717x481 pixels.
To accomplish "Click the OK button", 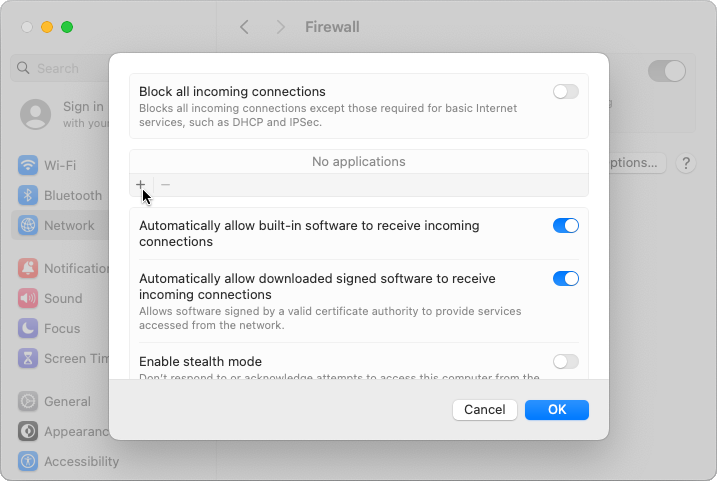I will 556,410.
